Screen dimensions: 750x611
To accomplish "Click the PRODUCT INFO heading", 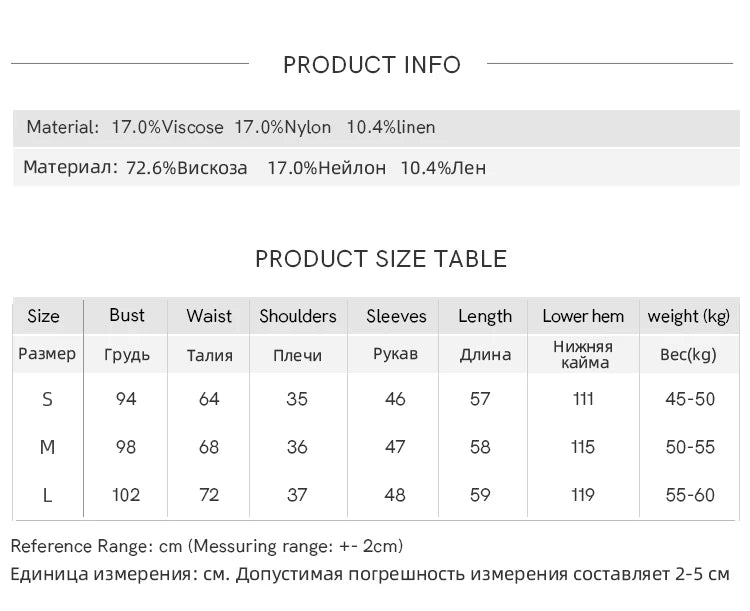I will tap(372, 65).
